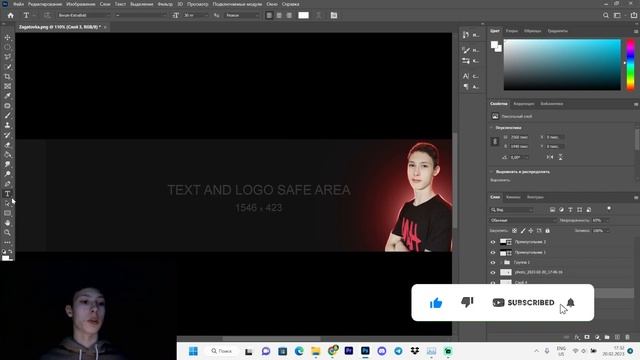Select the Eraser tool
This screenshot has height=360, width=640.
click(7, 145)
